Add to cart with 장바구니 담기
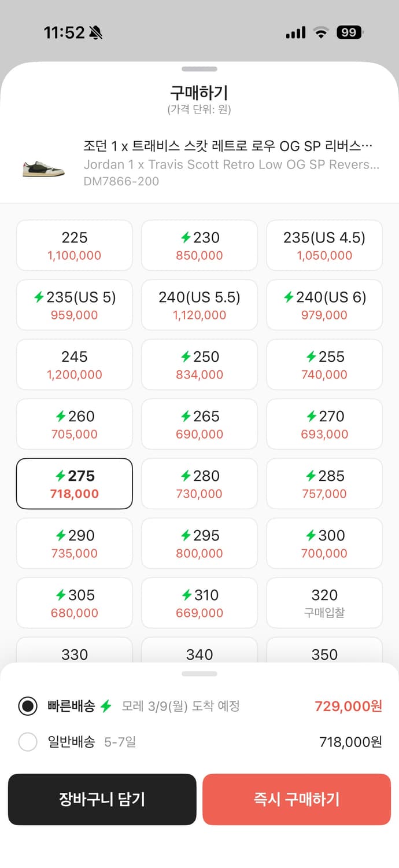This screenshot has width=399, height=868. click(102, 799)
